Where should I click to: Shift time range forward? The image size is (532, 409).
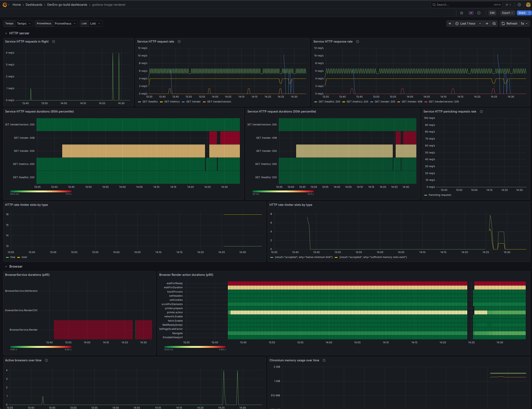pyautogui.click(x=487, y=24)
